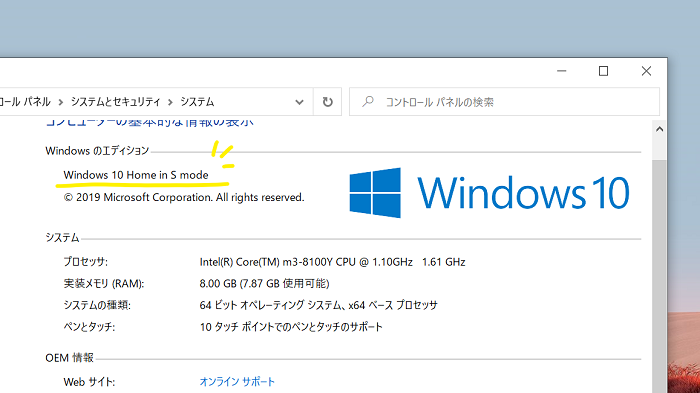Screen dimensions: 700x393
Task: Click the 10 タッチ ポイント pen and touch value
Action: [291, 327]
